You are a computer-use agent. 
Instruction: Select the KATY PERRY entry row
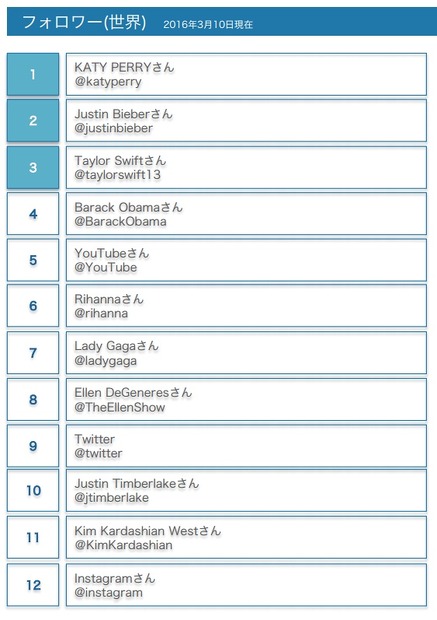(246, 74)
